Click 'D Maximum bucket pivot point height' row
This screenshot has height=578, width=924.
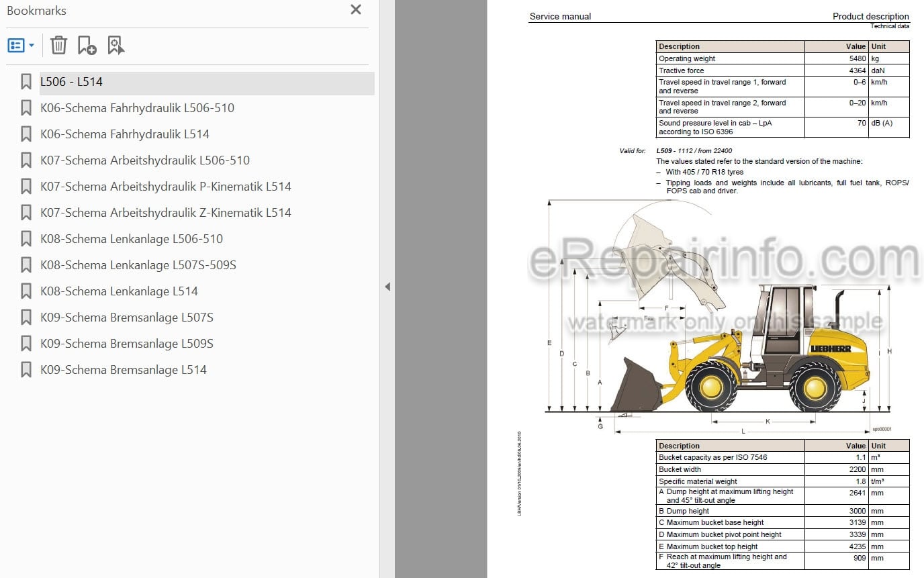[782, 534]
